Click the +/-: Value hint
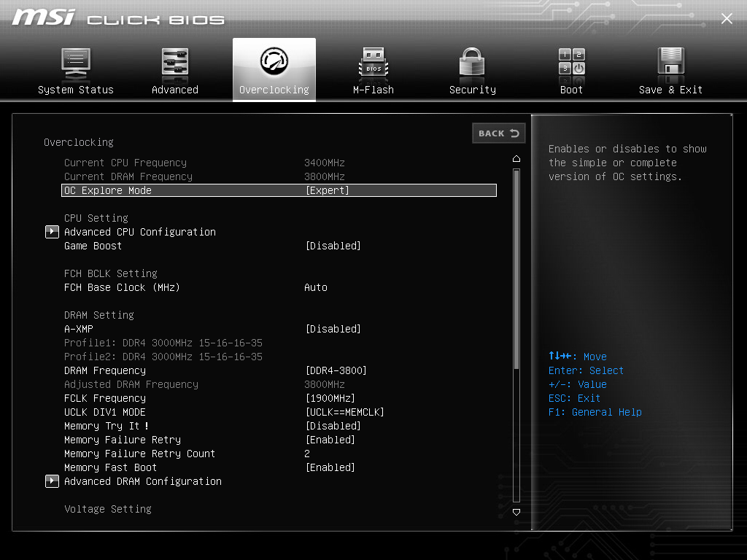 pos(578,384)
